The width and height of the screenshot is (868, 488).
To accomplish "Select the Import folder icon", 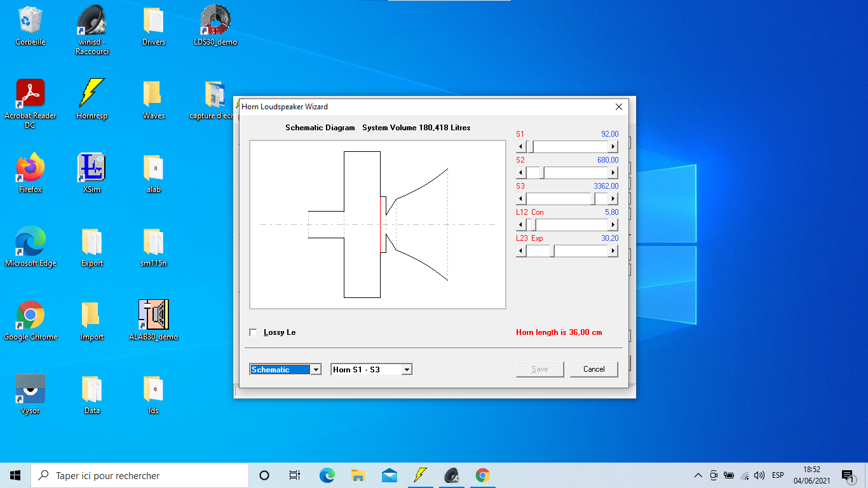I will (x=92, y=320).
